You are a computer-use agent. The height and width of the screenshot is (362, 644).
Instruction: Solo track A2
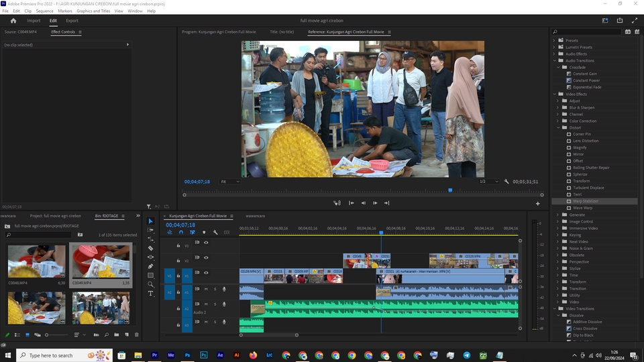coord(215,304)
